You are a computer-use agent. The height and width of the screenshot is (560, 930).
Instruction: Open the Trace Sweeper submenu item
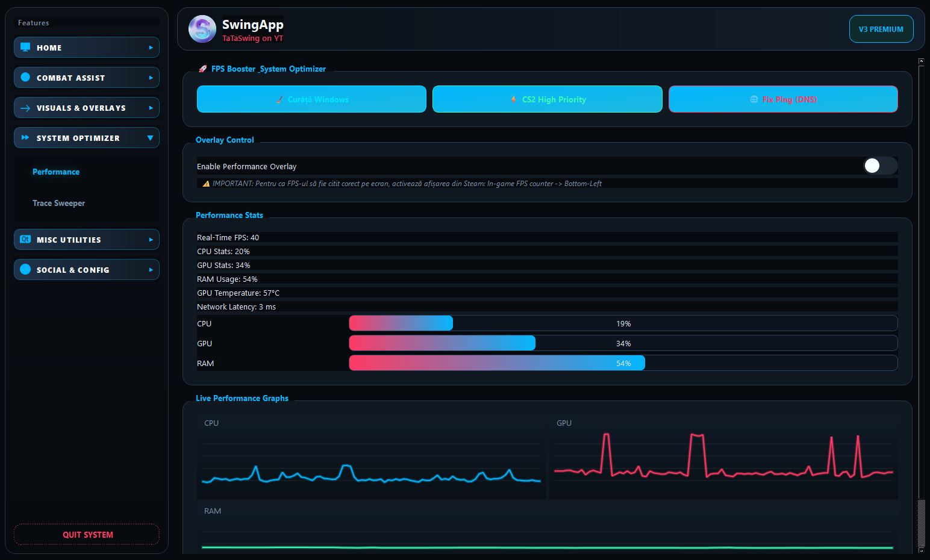pyautogui.click(x=58, y=203)
